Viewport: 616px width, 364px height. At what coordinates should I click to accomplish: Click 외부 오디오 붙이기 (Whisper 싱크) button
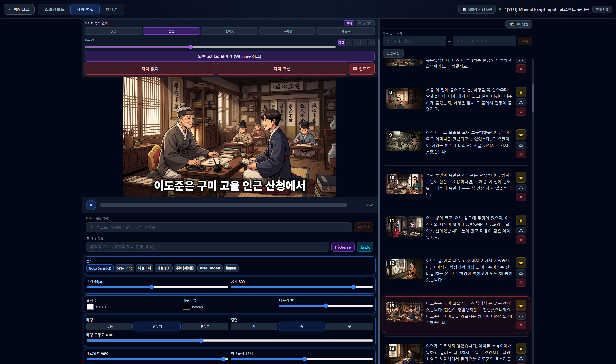point(230,56)
